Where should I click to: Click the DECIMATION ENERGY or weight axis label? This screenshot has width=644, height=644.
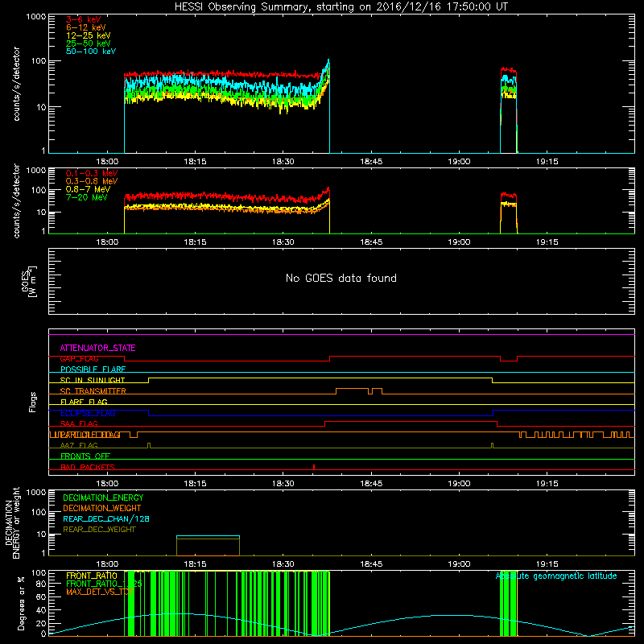pyautogui.click(x=12, y=522)
